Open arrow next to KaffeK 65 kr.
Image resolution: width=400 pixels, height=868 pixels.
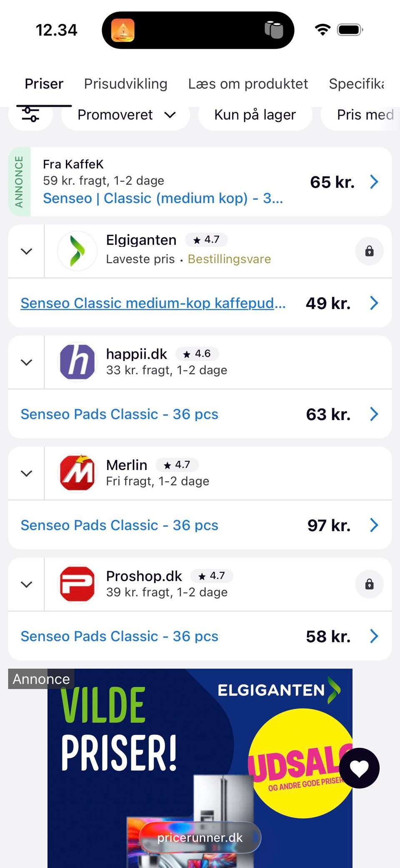coord(374,182)
